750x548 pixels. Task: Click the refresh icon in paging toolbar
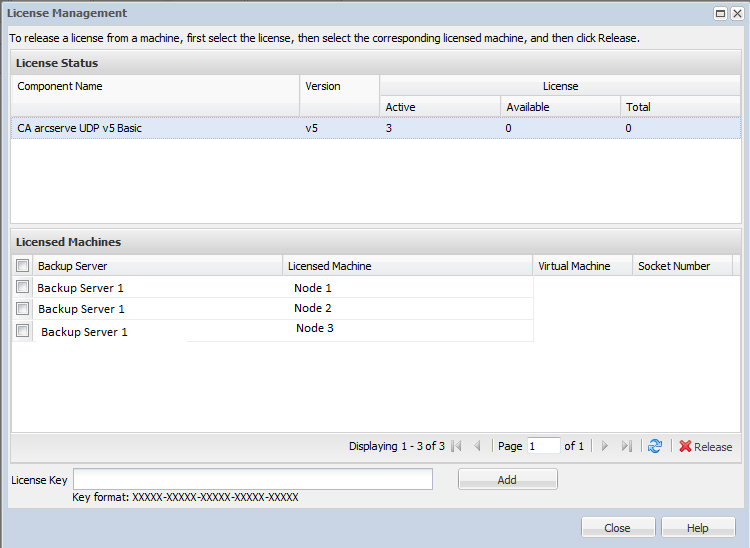pyautogui.click(x=655, y=446)
